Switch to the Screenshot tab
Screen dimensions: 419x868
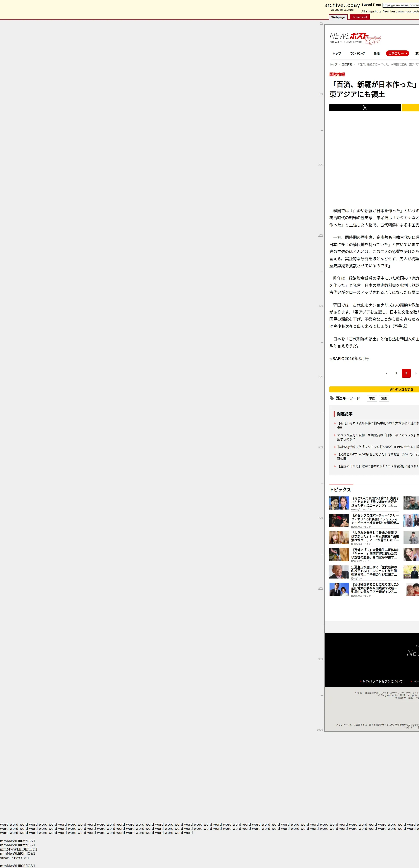[x=359, y=17]
